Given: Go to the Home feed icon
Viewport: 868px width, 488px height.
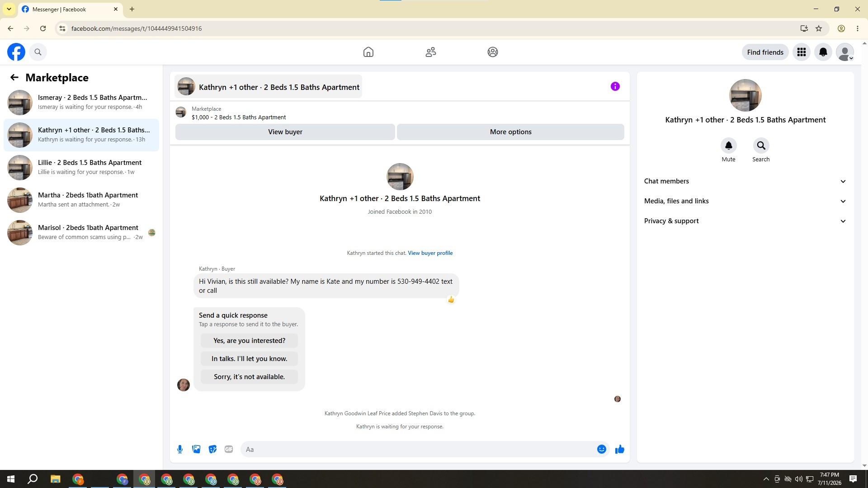Looking at the screenshot, I should tap(368, 52).
